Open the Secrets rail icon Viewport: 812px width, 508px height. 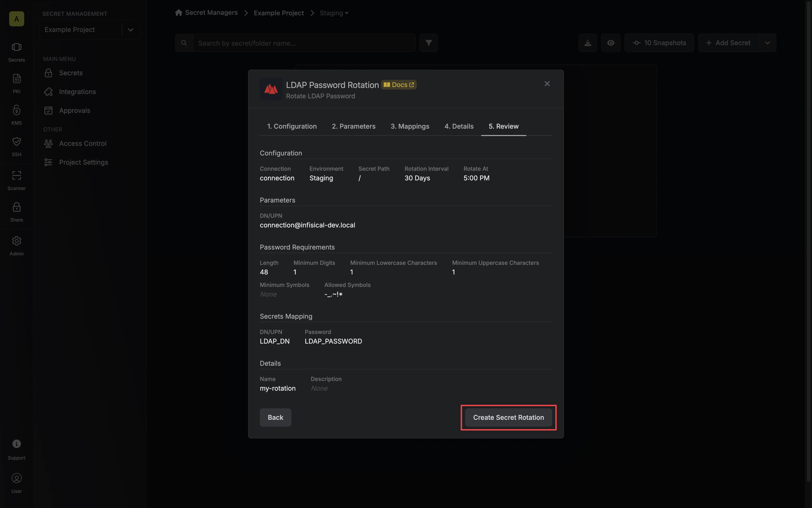coord(16,47)
